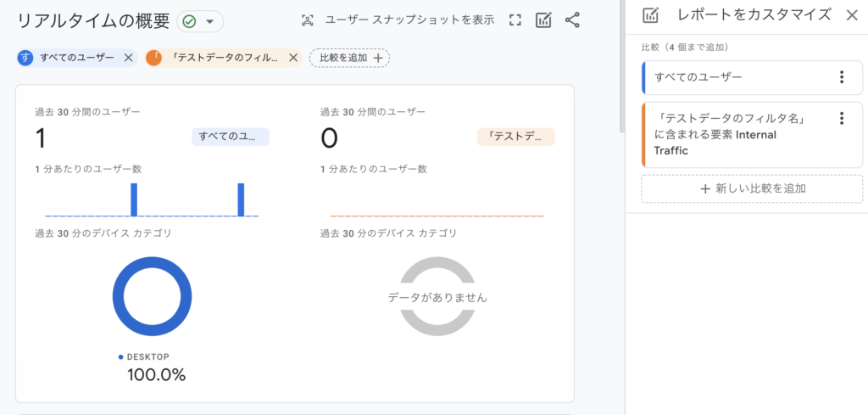The width and height of the screenshot is (868, 415).
Task: Open options menu for Internal Traffic comparison
Action: pos(841,119)
